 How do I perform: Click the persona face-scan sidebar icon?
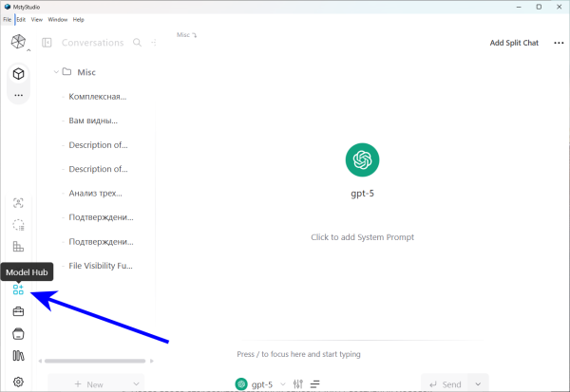(x=18, y=202)
